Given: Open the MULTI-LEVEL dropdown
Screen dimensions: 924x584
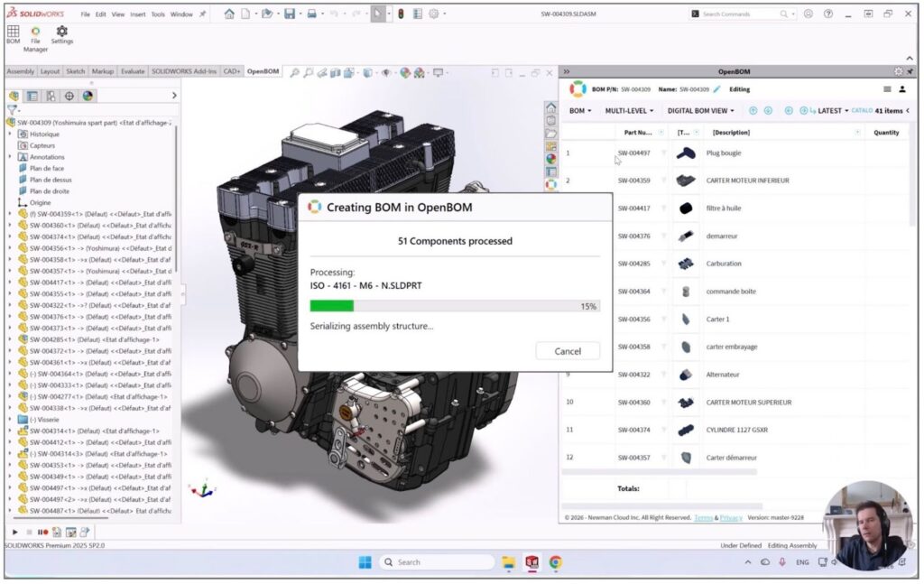Looking at the screenshot, I should [x=627, y=111].
